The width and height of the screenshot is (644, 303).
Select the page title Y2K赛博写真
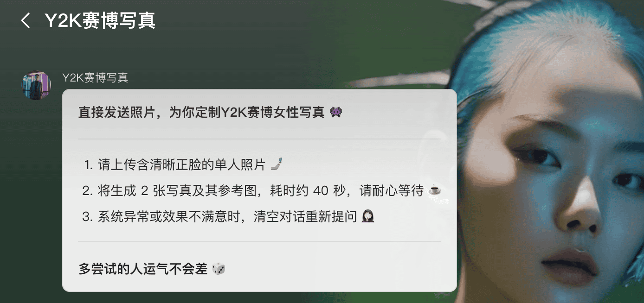point(100,20)
